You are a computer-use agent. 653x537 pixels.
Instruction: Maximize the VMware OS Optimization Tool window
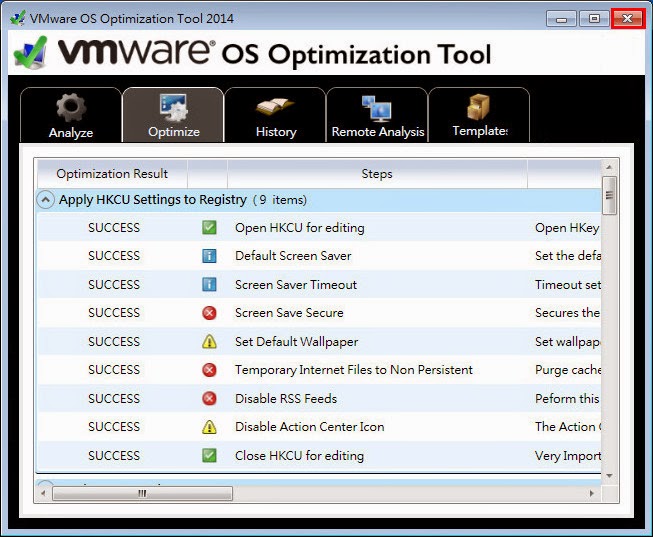pos(594,19)
